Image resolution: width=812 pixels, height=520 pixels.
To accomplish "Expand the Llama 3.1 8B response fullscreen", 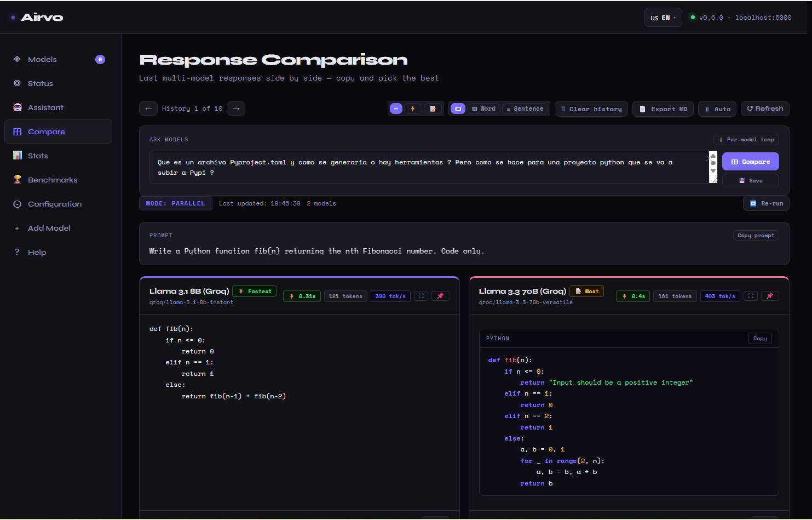I will coord(421,296).
